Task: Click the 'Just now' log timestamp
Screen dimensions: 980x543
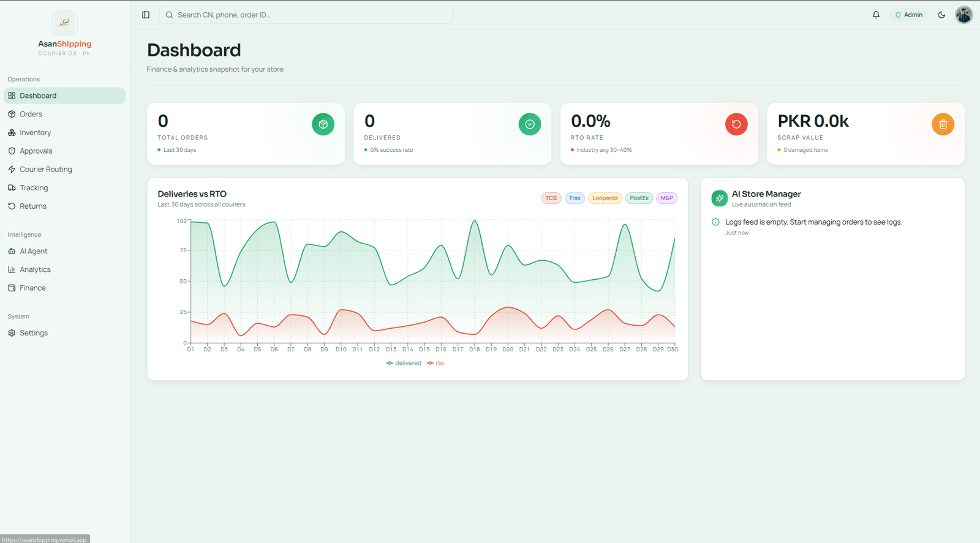Action: coord(737,233)
